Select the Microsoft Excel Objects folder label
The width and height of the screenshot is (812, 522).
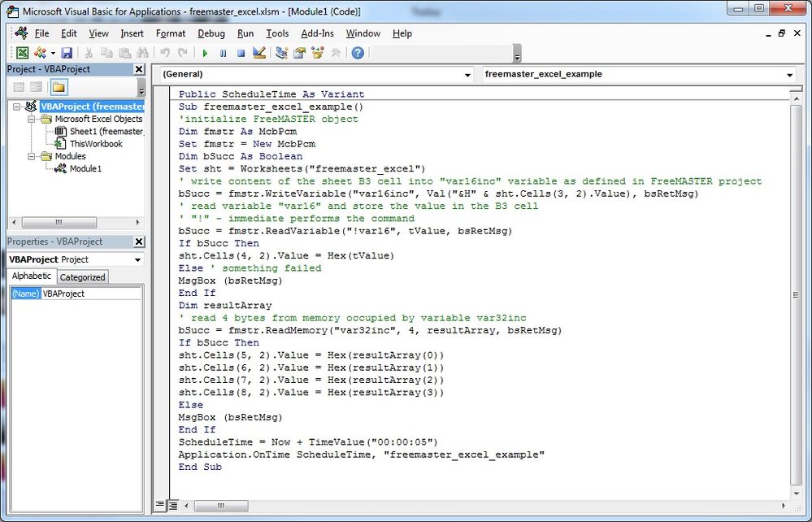click(x=98, y=119)
